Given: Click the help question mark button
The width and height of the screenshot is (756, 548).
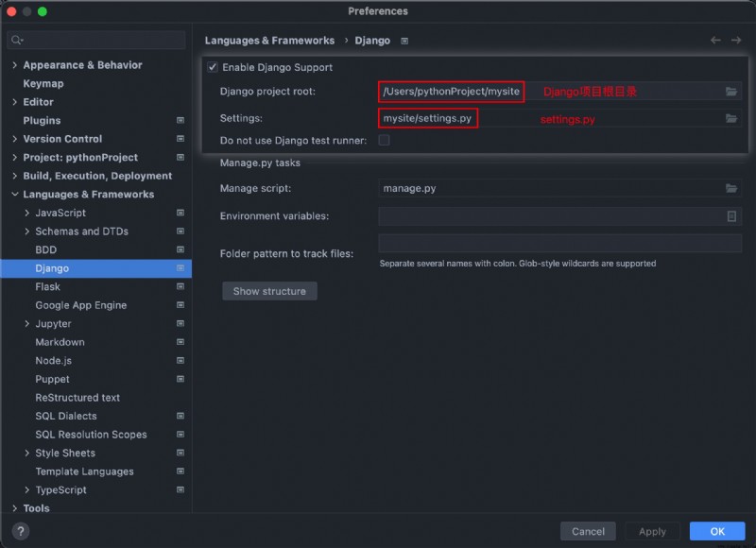Looking at the screenshot, I should (20, 531).
